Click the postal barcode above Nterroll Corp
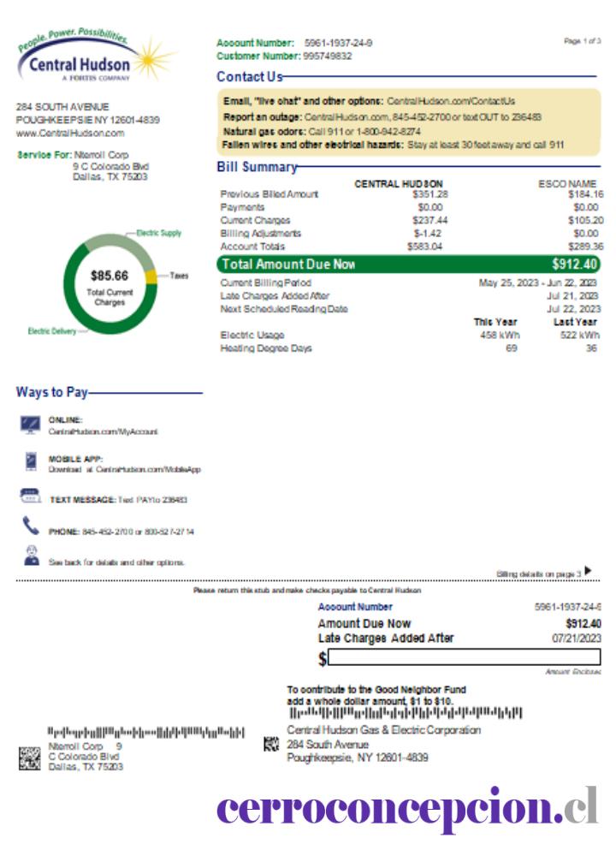The width and height of the screenshot is (616, 856). [x=145, y=732]
